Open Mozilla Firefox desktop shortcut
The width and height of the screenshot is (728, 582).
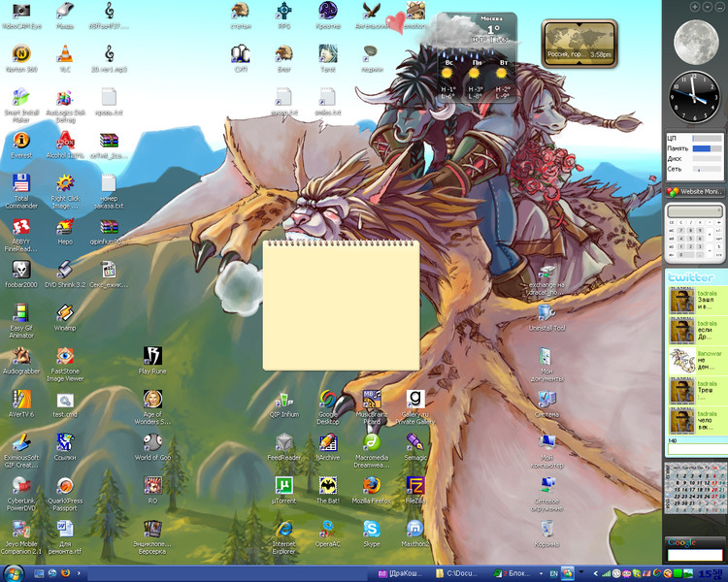[x=372, y=490]
